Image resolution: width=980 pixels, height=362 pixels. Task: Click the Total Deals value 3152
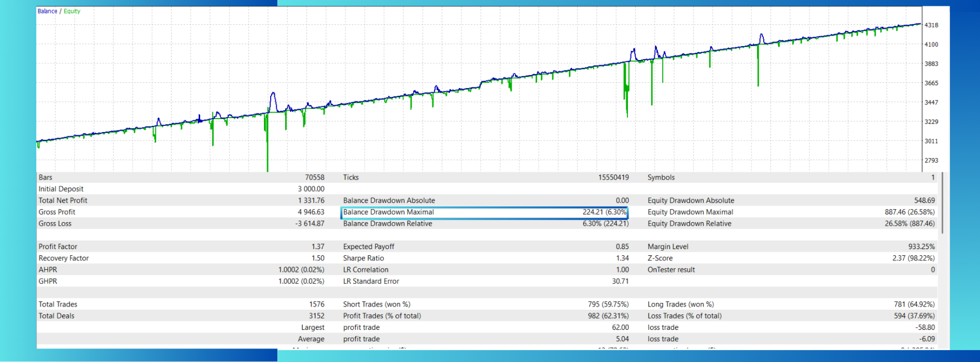click(x=317, y=316)
